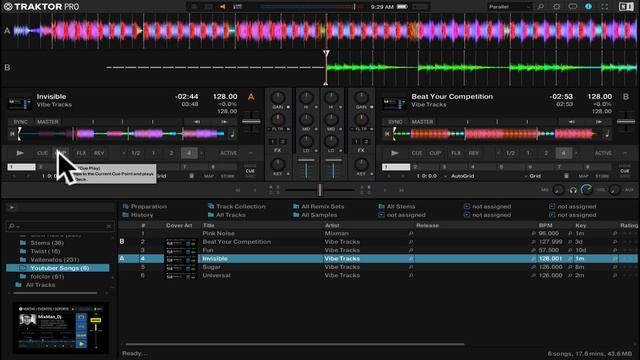Click Deck A cover art thumbnail
Viewport: 640px width, 360px height.
pos(20,103)
